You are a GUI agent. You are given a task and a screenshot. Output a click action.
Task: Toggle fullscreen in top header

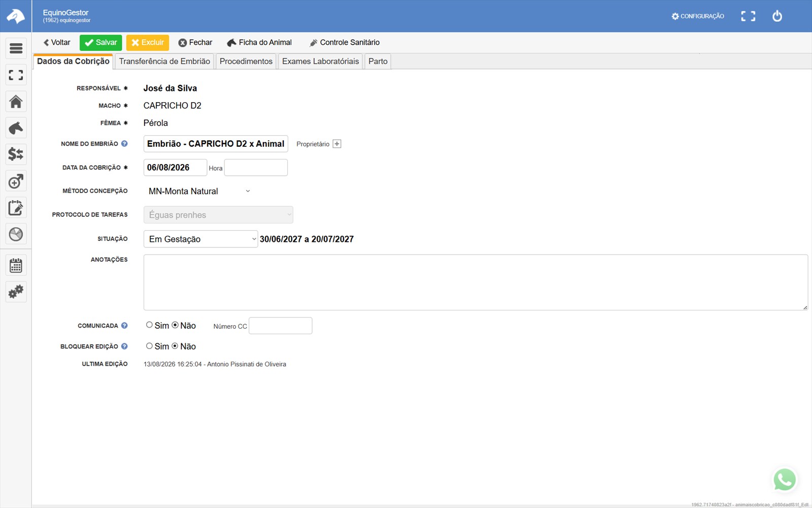point(748,16)
